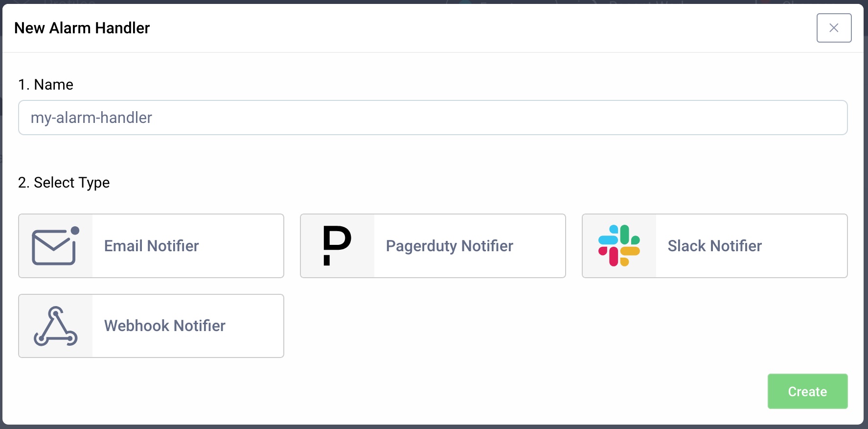Click the X icon in dialog header
Viewport: 868px width, 429px height.
[x=834, y=28]
